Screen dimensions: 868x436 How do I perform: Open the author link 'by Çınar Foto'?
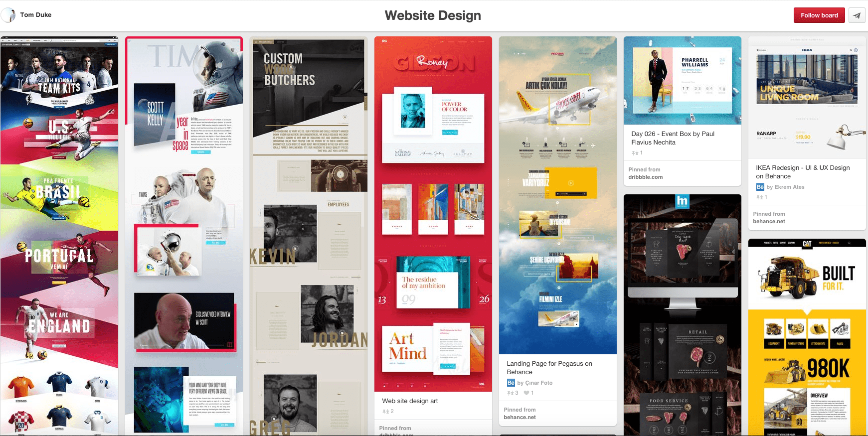pyautogui.click(x=534, y=383)
